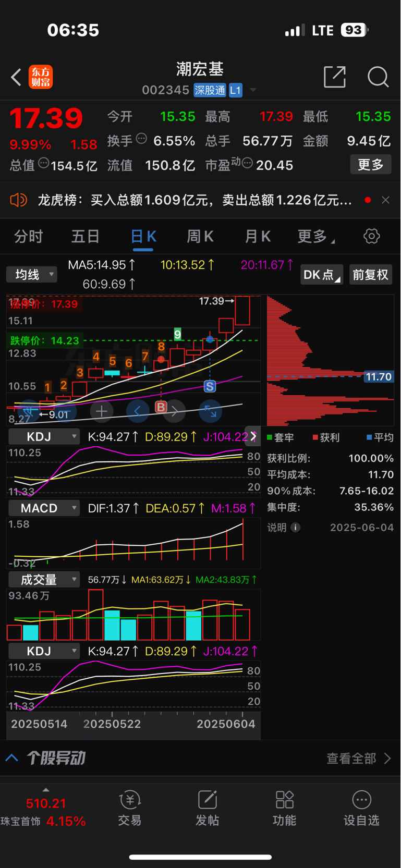Tap the 设自选 add-to-watchlist icon
The height and width of the screenshot is (868, 401).
(361, 809)
